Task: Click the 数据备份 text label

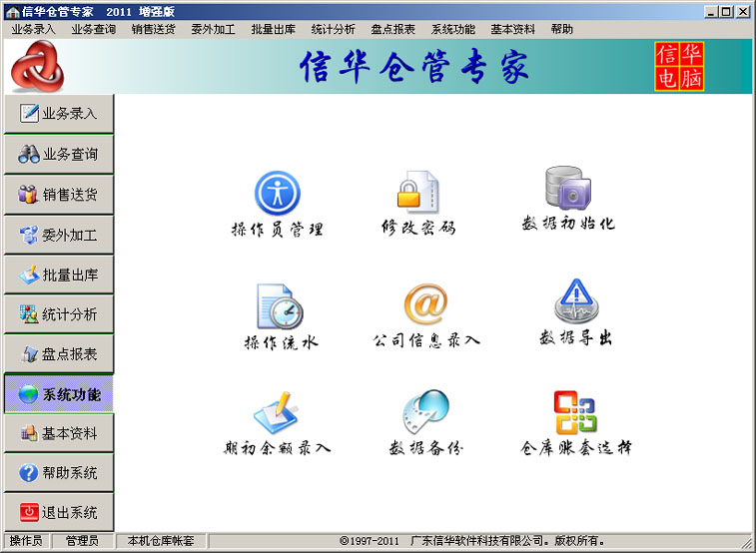Action: click(426, 448)
